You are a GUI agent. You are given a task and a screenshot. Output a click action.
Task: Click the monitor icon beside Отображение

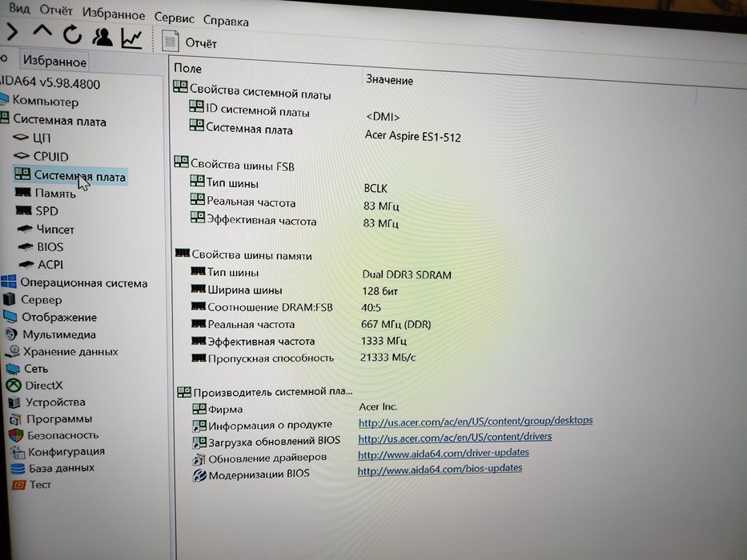point(10,317)
